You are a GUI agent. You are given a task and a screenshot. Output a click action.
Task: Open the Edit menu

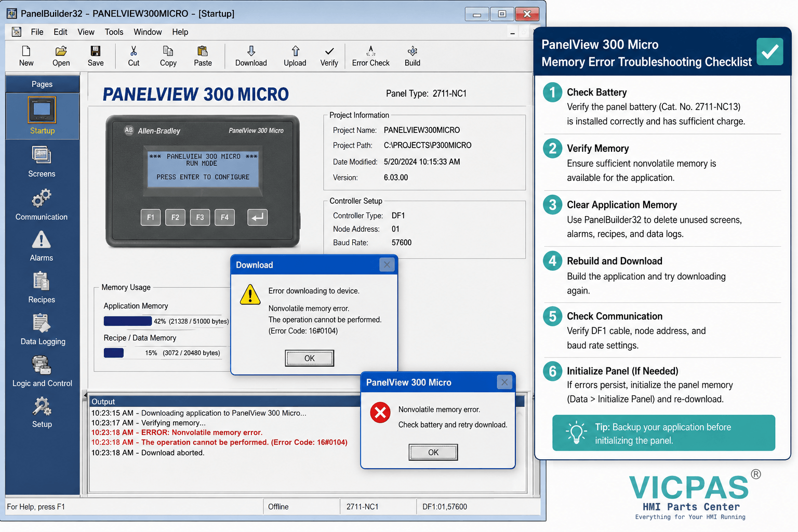tap(60, 32)
